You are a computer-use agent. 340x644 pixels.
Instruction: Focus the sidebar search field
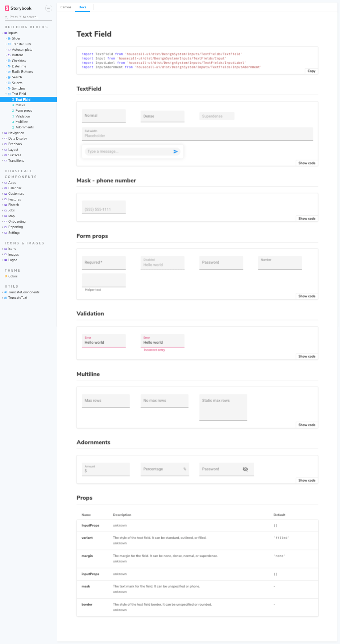click(28, 17)
